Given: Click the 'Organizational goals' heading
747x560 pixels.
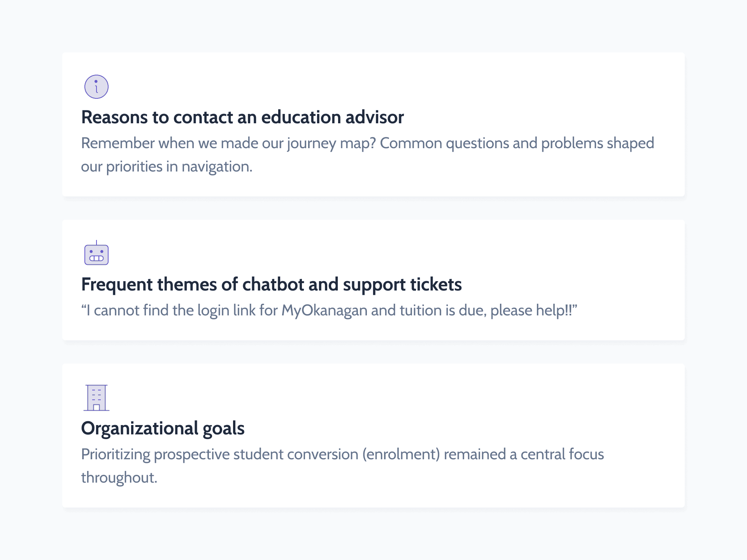Looking at the screenshot, I should [163, 428].
